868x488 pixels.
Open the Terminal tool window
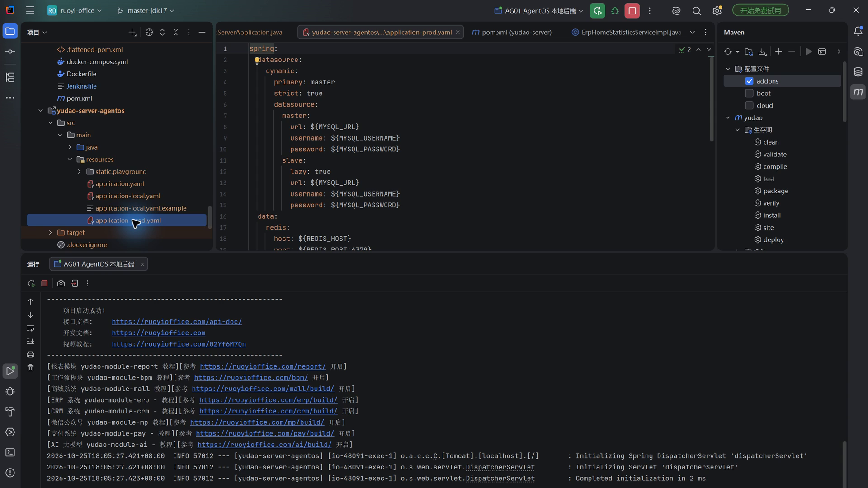(10, 452)
